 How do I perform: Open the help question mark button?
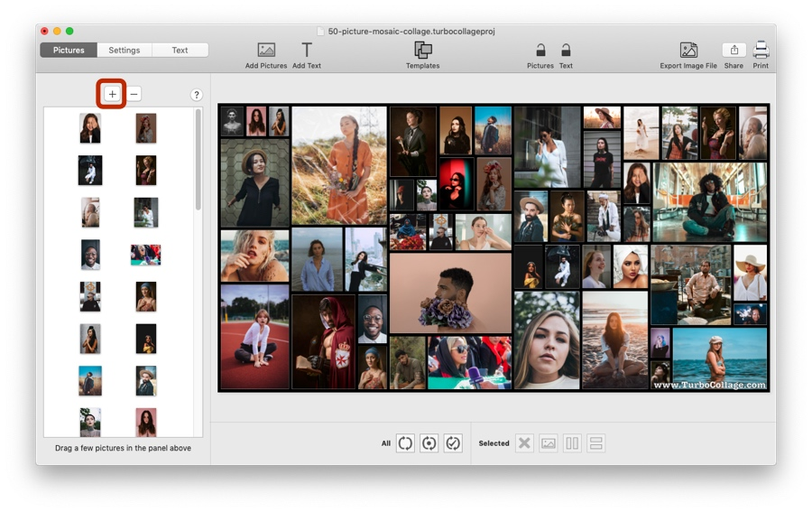click(196, 95)
